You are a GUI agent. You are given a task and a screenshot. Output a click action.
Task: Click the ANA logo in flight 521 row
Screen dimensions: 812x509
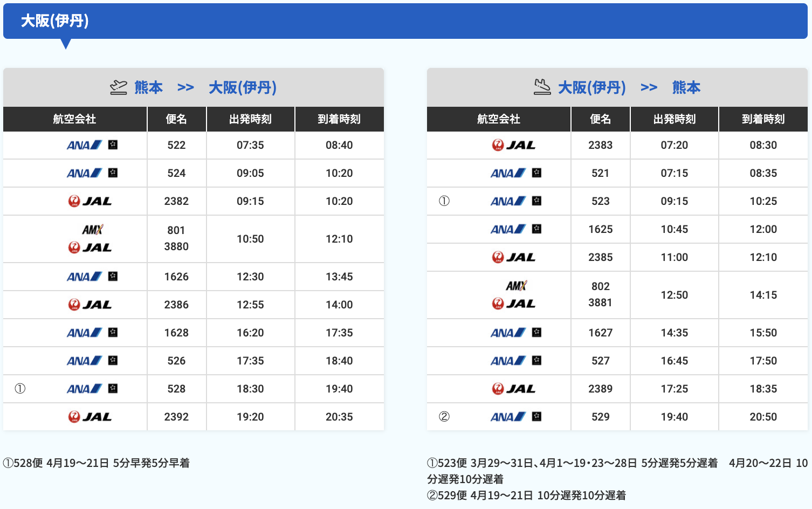coord(508,173)
